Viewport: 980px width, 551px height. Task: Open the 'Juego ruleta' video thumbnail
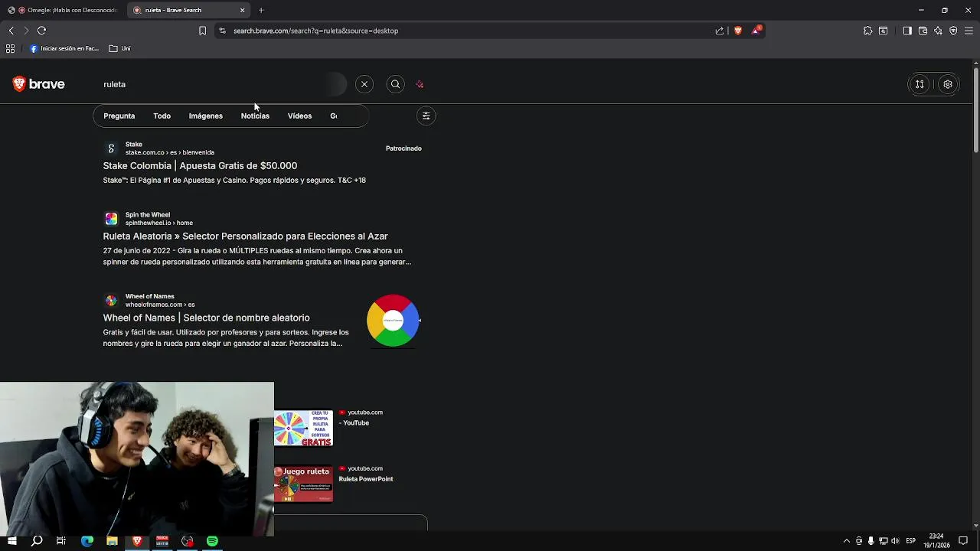tap(303, 484)
